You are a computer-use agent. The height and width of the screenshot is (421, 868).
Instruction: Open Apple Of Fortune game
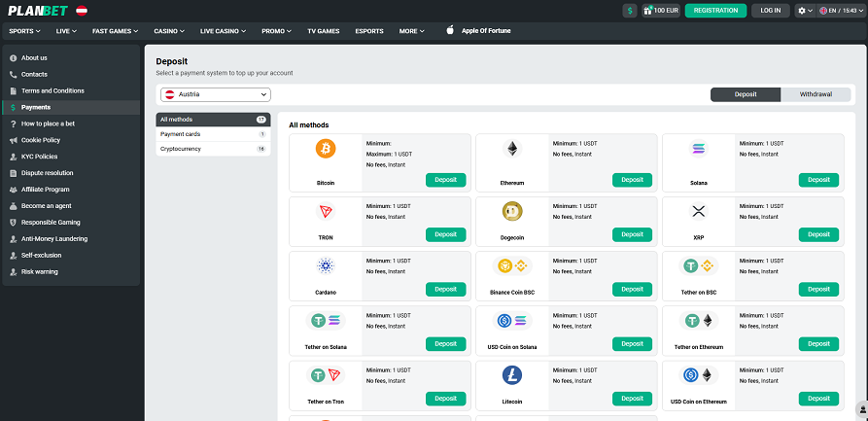479,31
